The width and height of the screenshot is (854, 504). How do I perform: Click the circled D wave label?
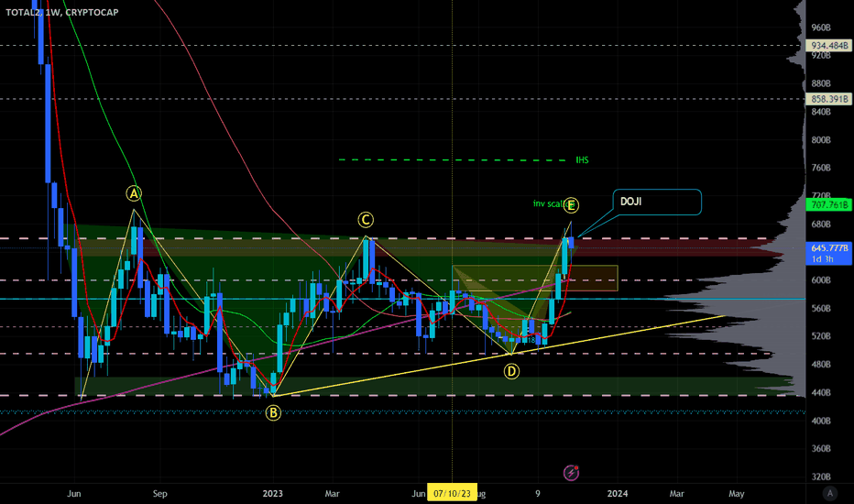[511, 372]
